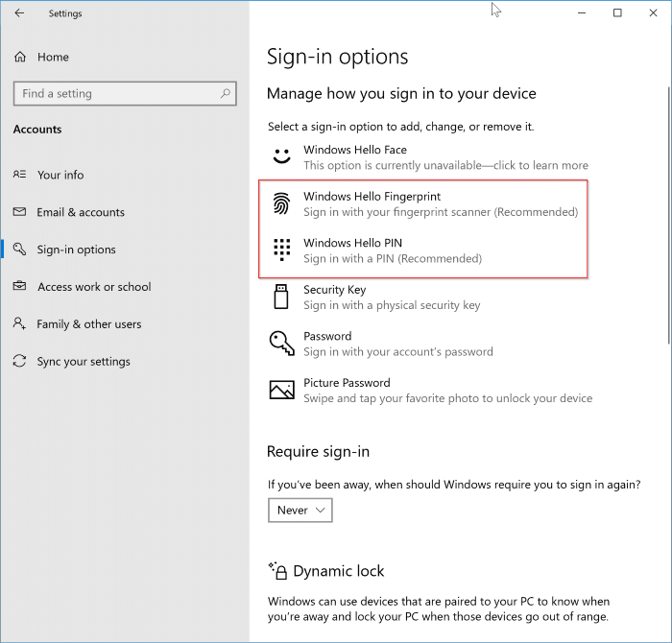Viewport: 672px width, 643px height.
Task: Select Windows Hello Face option
Action: 428,157
